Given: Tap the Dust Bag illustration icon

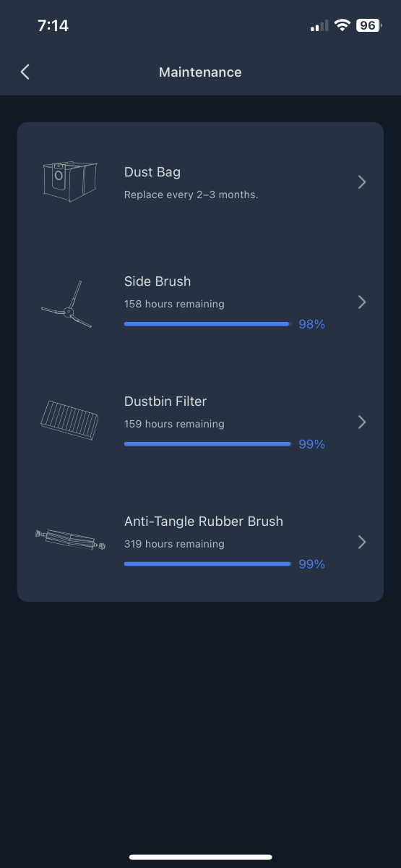Looking at the screenshot, I should point(69,182).
